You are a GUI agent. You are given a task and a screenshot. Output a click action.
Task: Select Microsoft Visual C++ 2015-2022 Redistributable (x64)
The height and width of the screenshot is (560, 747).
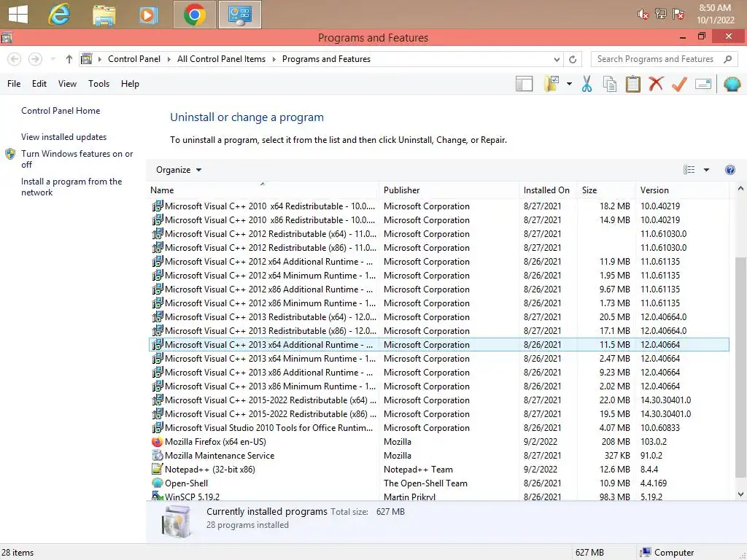point(438,400)
